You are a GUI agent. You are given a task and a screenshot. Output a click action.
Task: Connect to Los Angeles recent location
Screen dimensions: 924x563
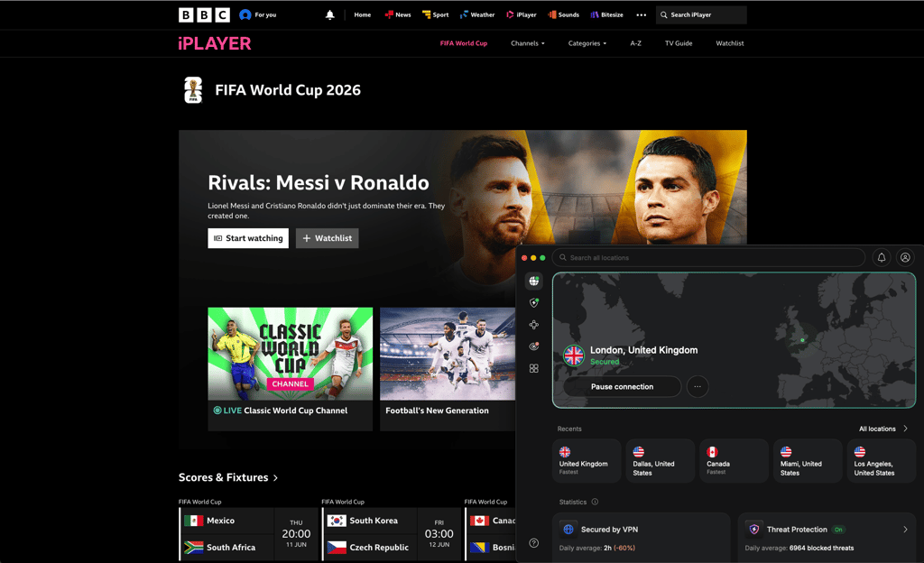(x=882, y=460)
